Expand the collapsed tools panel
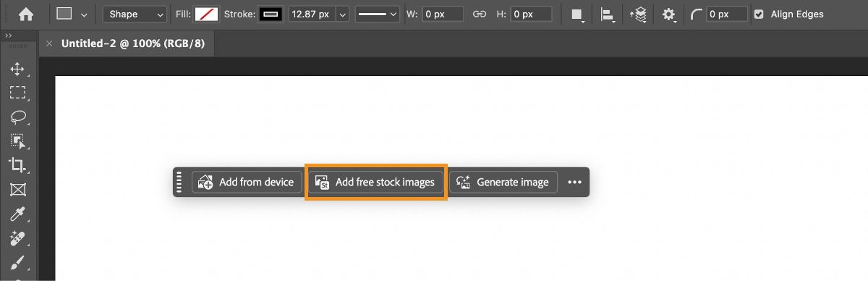868x281 pixels. pyautogui.click(x=9, y=35)
